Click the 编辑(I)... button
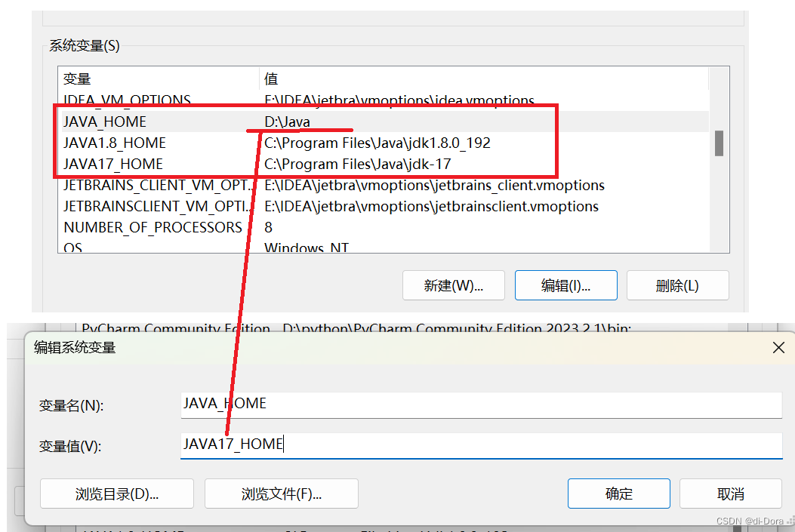This screenshot has height=532, width=795. point(565,285)
